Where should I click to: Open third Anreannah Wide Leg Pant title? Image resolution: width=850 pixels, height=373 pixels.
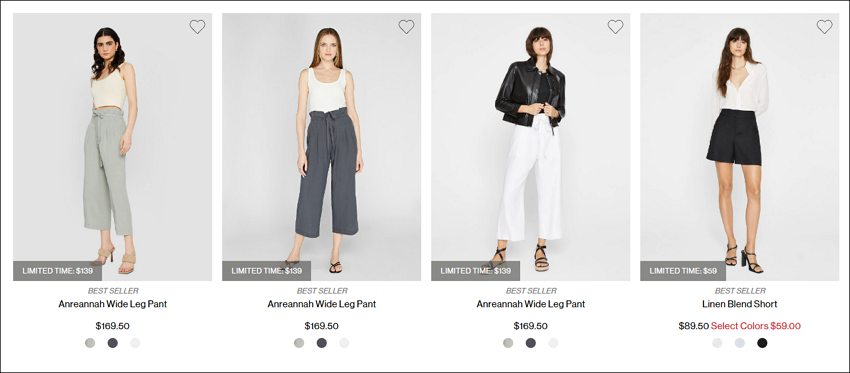(531, 304)
